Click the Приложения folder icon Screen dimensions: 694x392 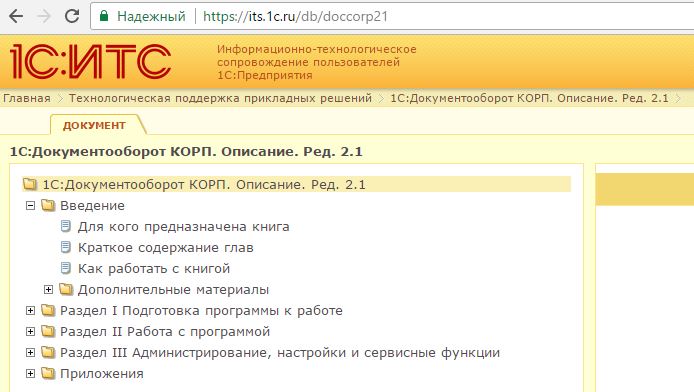coord(48,373)
